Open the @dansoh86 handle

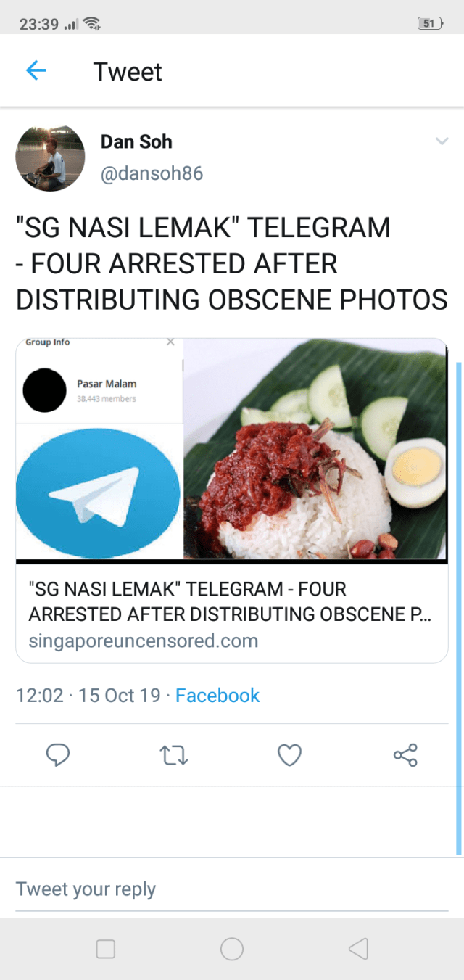click(x=152, y=174)
